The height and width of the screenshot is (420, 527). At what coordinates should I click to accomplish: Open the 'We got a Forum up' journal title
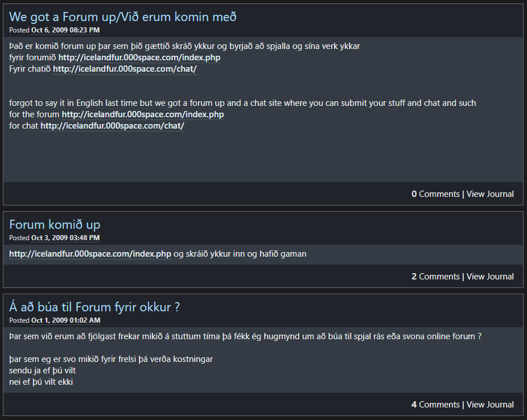(122, 17)
